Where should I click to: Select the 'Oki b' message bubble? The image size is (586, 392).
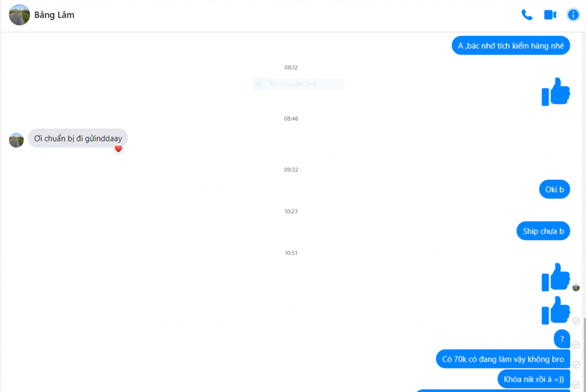click(554, 189)
